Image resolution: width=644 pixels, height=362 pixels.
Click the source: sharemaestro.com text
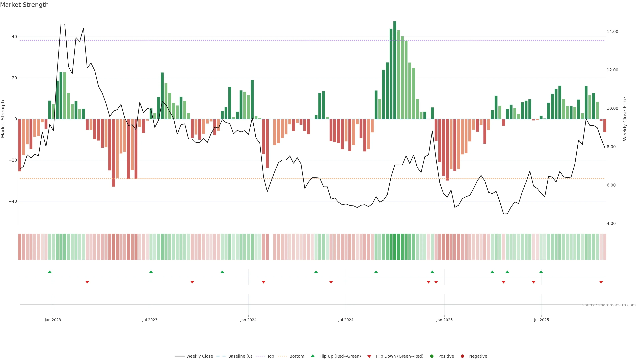coord(609,305)
